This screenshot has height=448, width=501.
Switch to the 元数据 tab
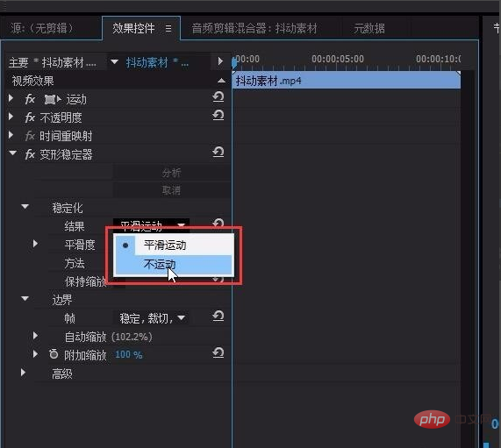point(369,28)
